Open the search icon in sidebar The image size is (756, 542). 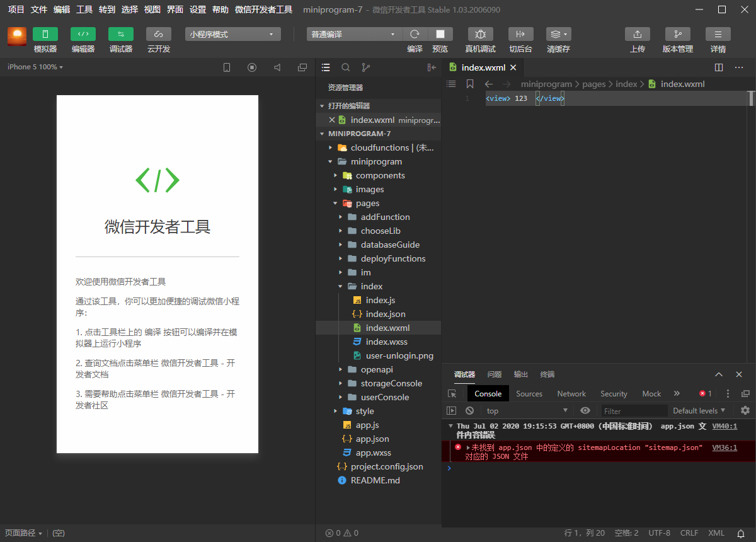(x=346, y=67)
